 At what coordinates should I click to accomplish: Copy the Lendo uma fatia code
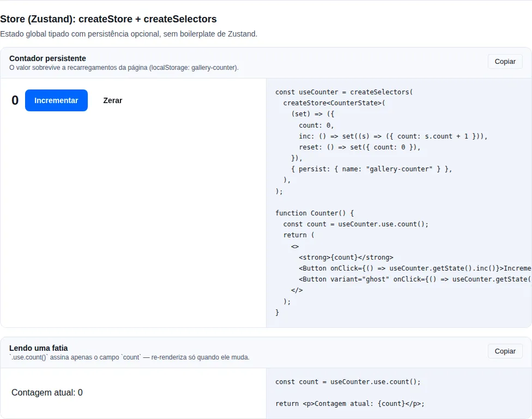coord(505,351)
